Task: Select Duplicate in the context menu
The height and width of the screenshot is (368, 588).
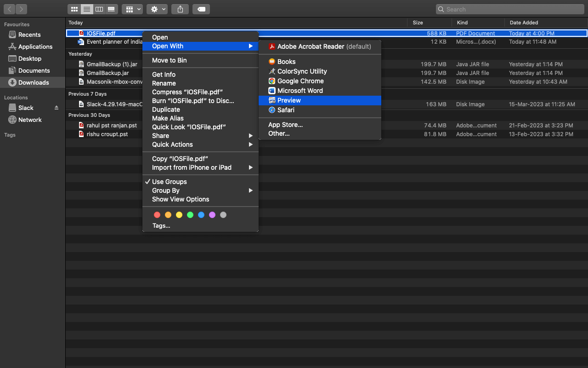Action: pyautogui.click(x=200, y=109)
